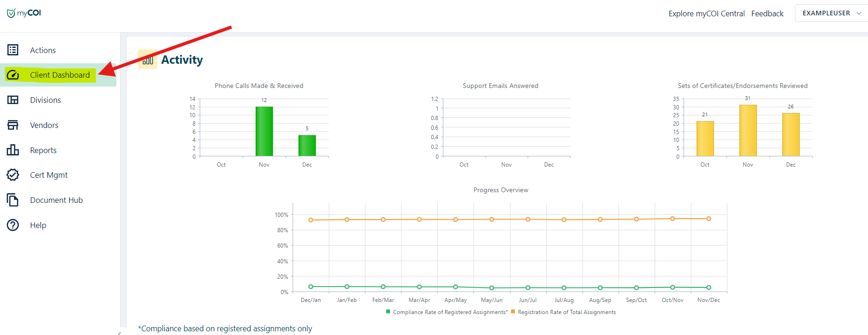Viewport: 868px width, 335px height.
Task: Open the Explore myCOI Central link
Action: (x=706, y=13)
